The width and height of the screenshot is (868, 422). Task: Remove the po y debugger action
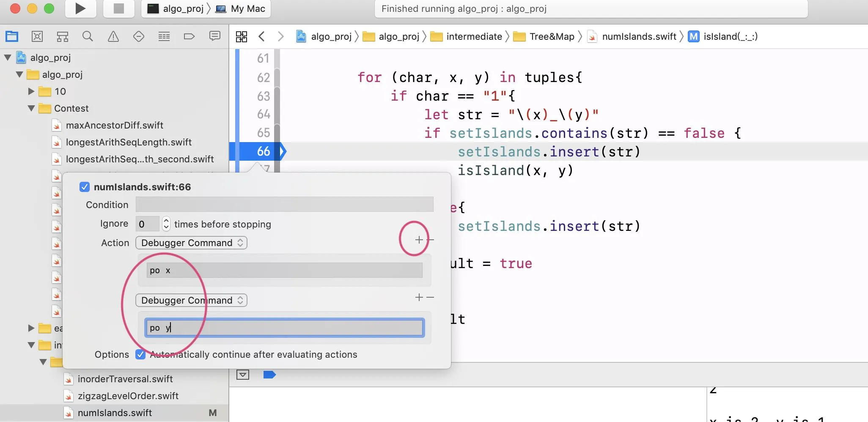430,297
